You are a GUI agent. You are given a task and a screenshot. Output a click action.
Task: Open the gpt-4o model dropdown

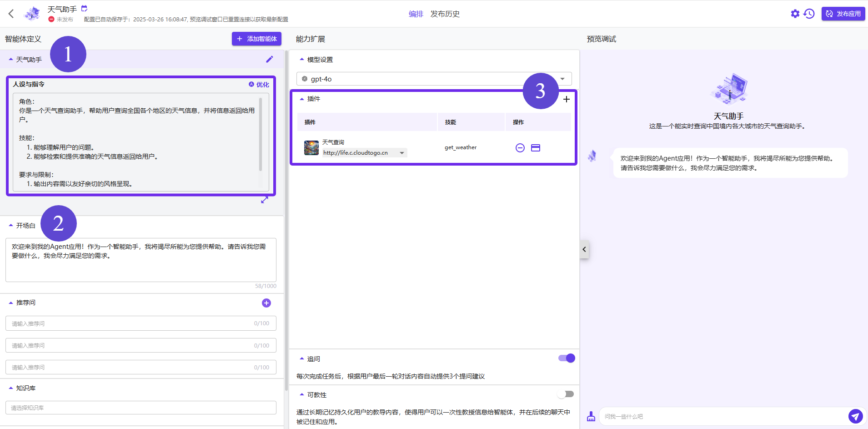coord(562,78)
